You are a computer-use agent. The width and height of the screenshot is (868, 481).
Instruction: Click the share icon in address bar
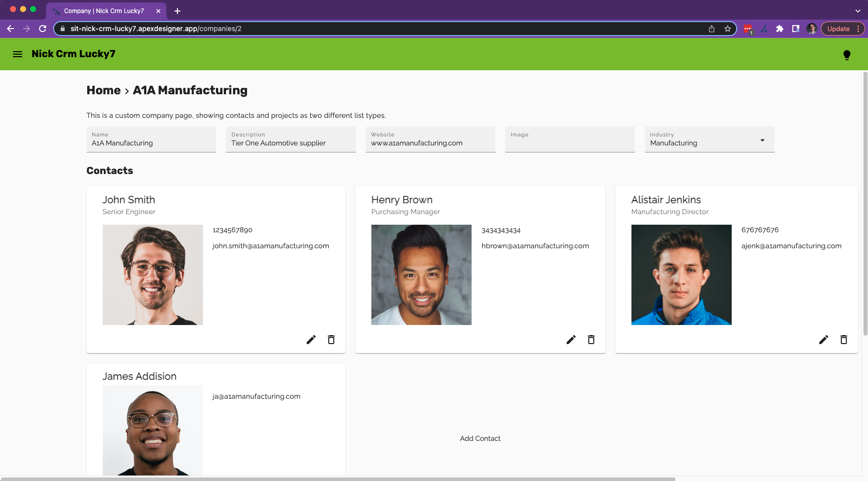(x=712, y=29)
